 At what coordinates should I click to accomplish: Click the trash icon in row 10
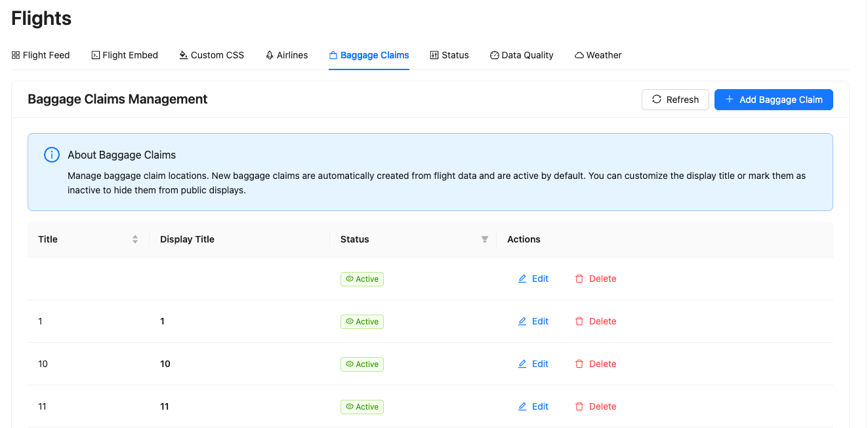point(579,364)
